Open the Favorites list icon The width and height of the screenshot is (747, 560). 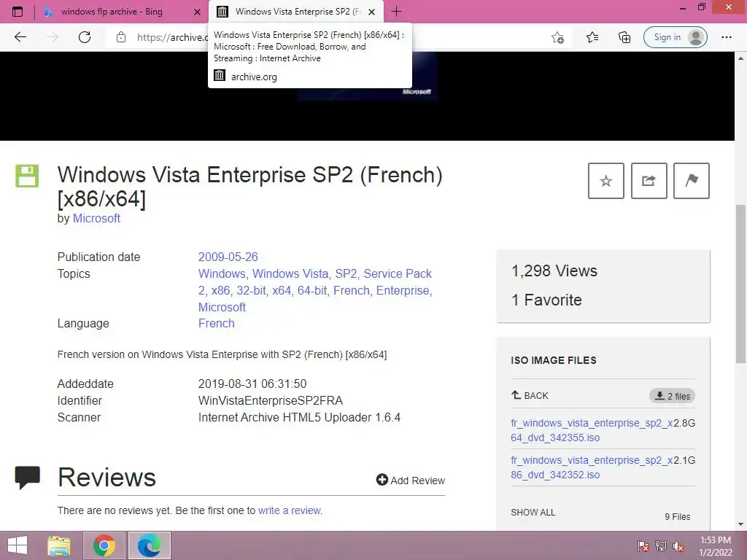[x=592, y=37]
